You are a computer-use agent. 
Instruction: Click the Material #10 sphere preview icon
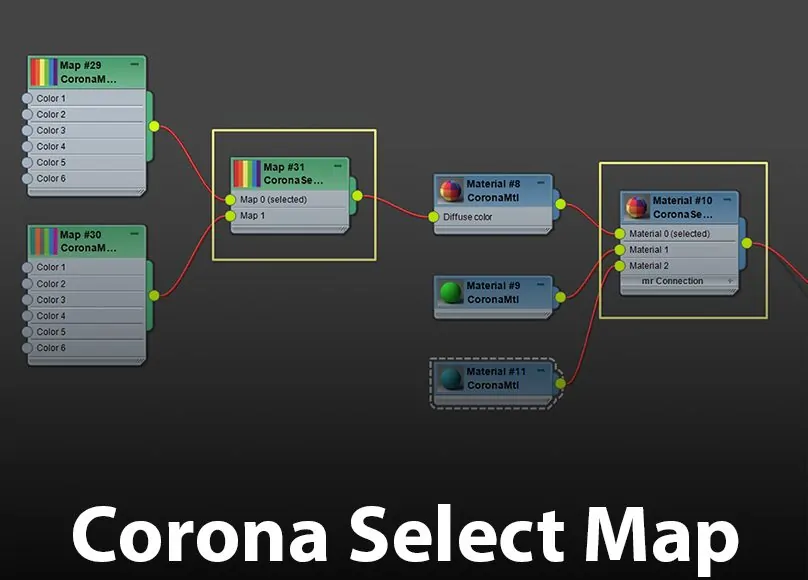point(637,207)
